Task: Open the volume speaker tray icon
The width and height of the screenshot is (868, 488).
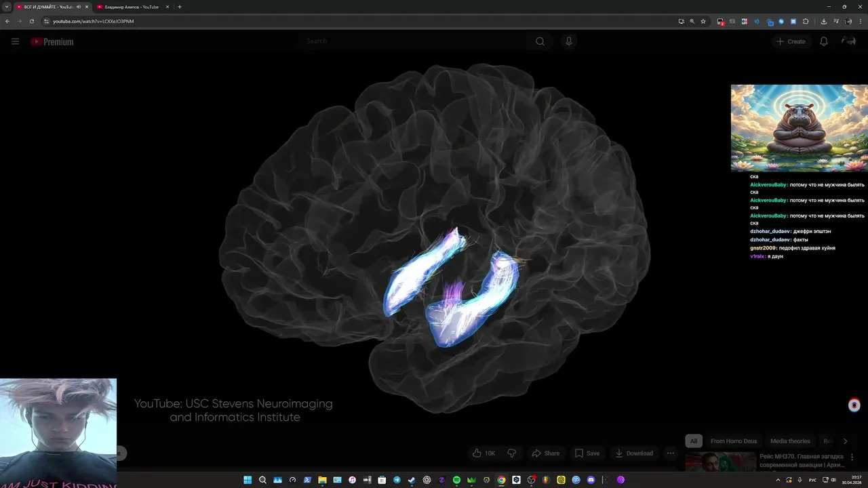Action: point(833,480)
